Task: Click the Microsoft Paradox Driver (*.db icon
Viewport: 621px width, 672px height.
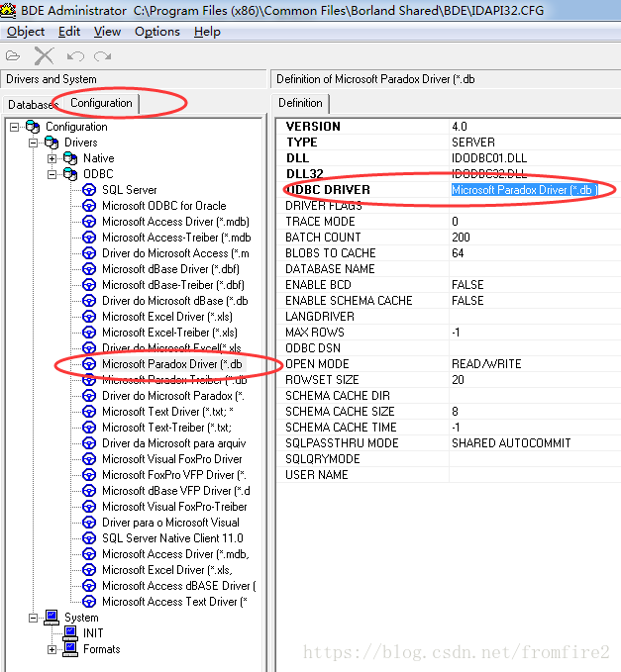Action: [89, 364]
